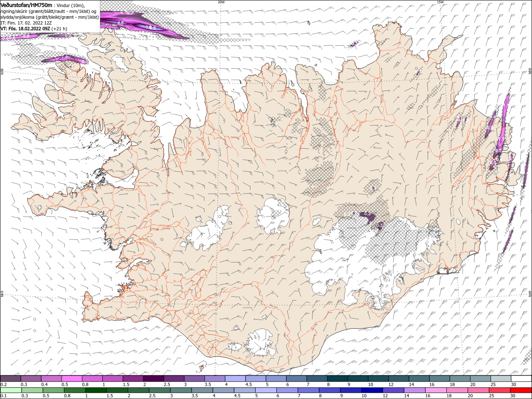
Task: Click the '0.1' label under the lower legend
Action: tap(3, 396)
